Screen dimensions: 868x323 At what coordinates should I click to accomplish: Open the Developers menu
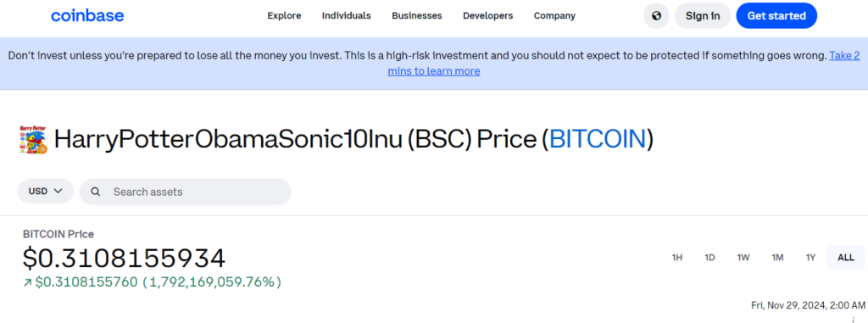point(487,15)
